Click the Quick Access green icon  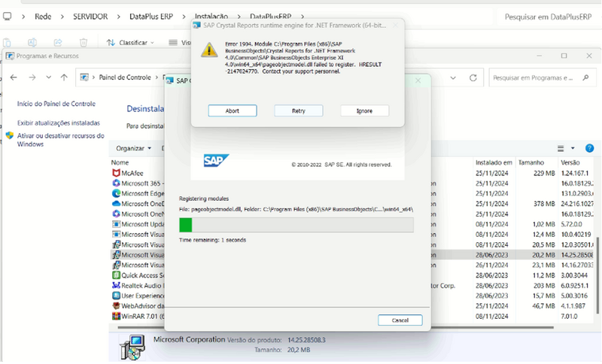(116, 275)
